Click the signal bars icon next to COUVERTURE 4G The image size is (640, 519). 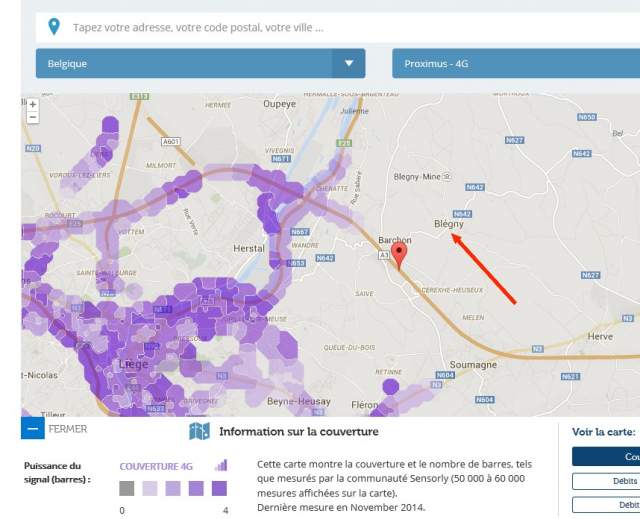tap(221, 465)
